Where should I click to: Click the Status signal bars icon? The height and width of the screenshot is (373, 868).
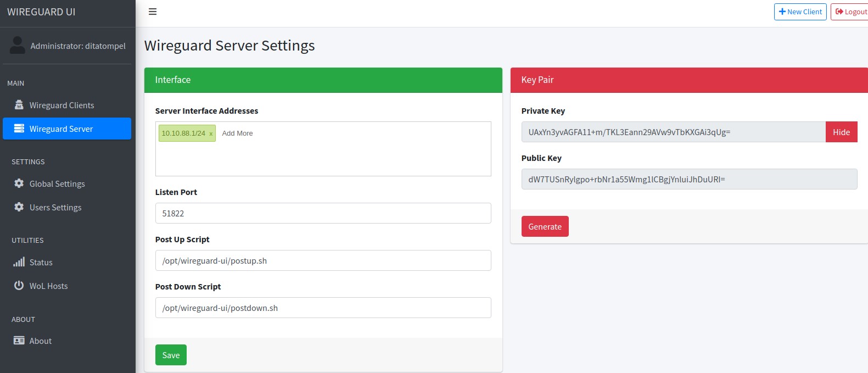pos(19,262)
